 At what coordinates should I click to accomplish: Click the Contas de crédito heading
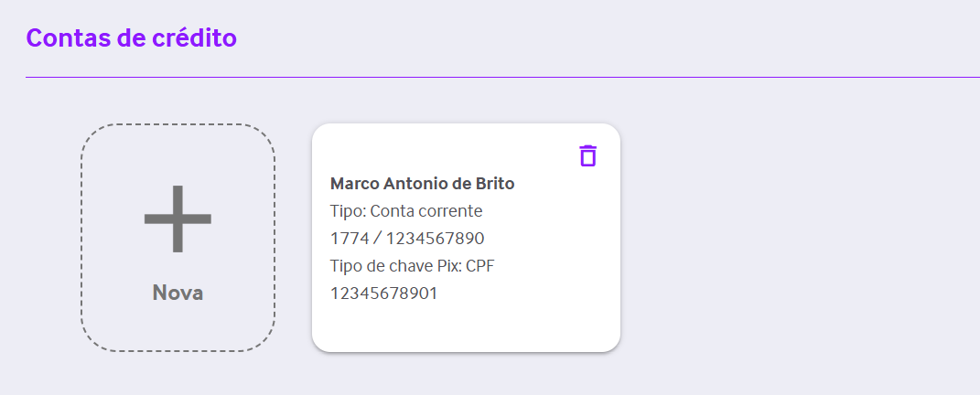[132, 38]
